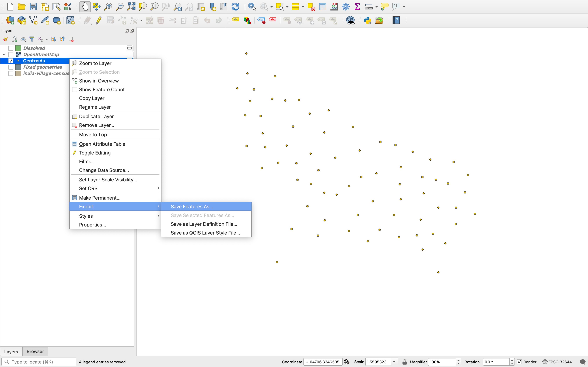Click the statistical summary sigma icon
This screenshot has height=367, width=588.
[357, 7]
